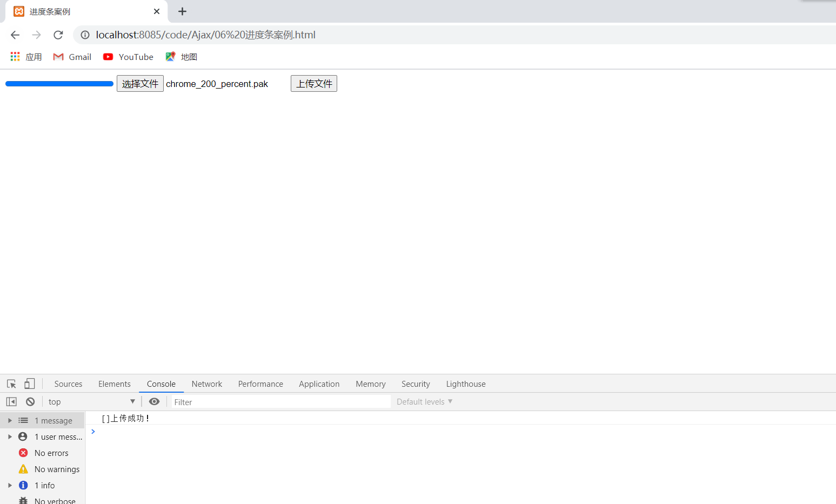
Task: Open the site information icon in address bar
Action: click(x=85, y=35)
